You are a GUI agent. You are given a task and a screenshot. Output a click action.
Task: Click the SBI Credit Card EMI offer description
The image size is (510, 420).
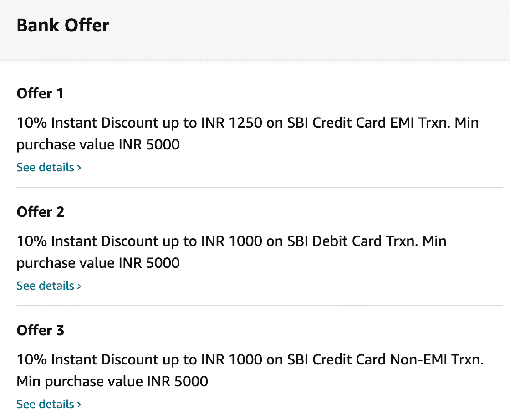pos(248,134)
